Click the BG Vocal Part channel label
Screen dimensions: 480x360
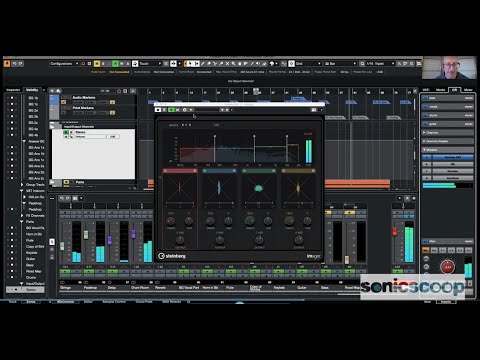(x=189, y=287)
